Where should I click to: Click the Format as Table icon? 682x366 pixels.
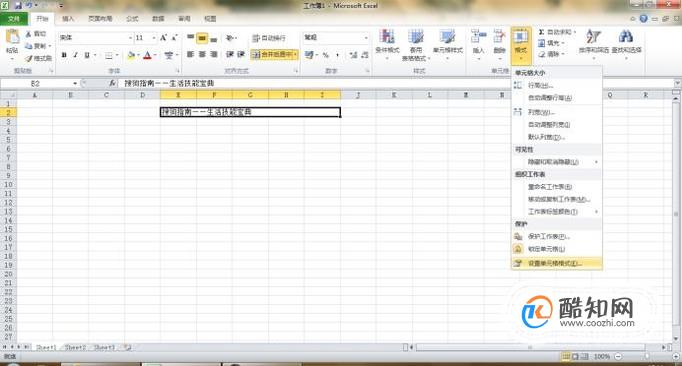[415, 37]
